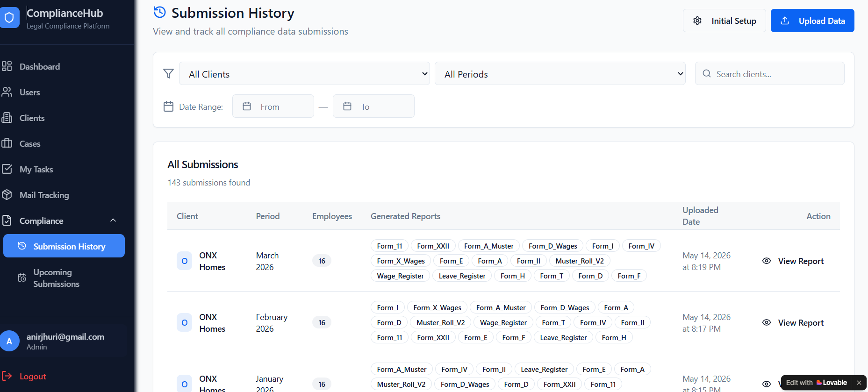The height and width of the screenshot is (392, 868).
Task: Click the eye icon for March 2026 submission
Action: (767, 261)
